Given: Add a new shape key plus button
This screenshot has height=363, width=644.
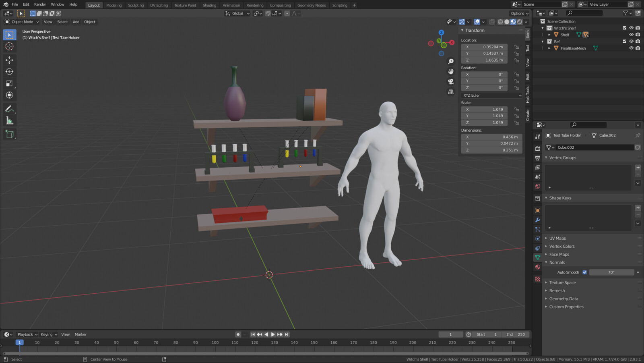Looking at the screenshot, I should click(638, 208).
